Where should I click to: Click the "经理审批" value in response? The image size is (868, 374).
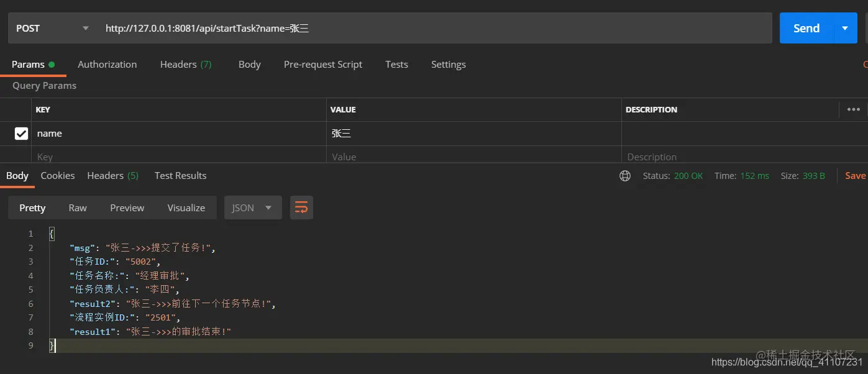click(160, 275)
